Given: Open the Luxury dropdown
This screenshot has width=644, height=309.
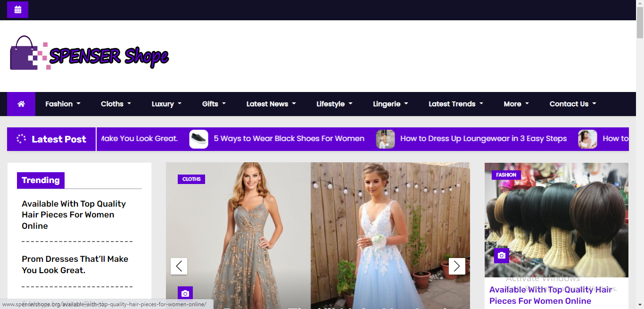Looking at the screenshot, I should (x=166, y=104).
